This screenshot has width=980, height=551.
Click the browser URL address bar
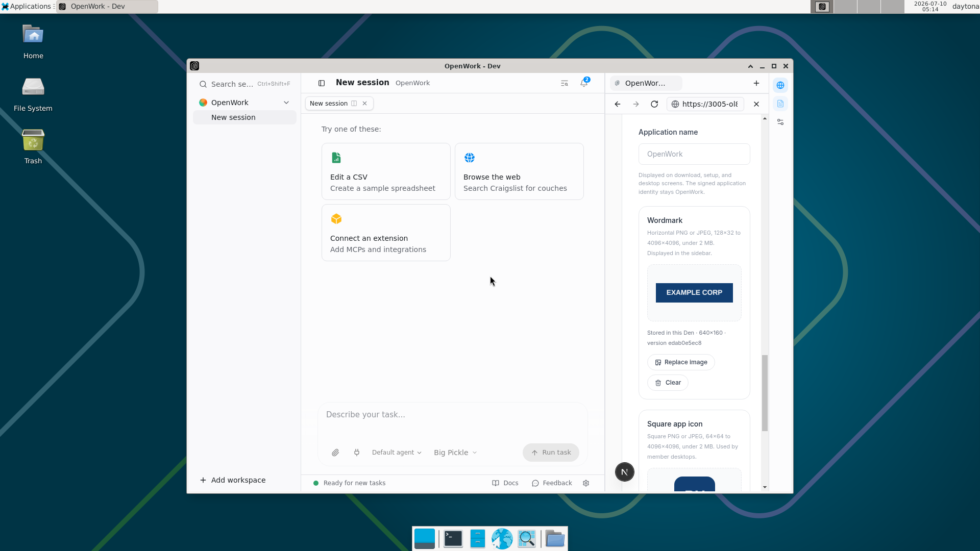click(x=705, y=104)
